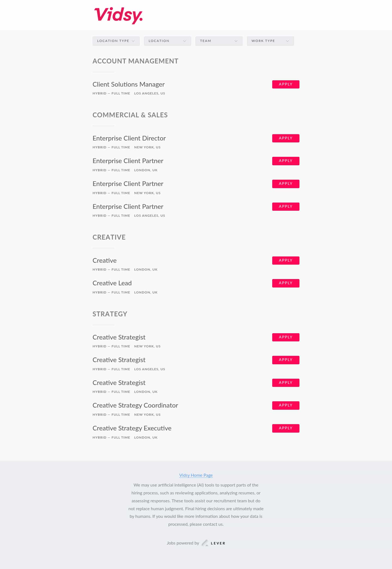Open the Vidsy Home Page link
This screenshot has width=392, height=569.
(196, 475)
